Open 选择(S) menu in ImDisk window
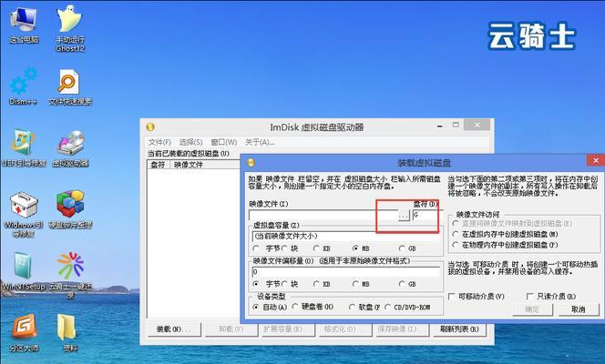 pos(190,142)
